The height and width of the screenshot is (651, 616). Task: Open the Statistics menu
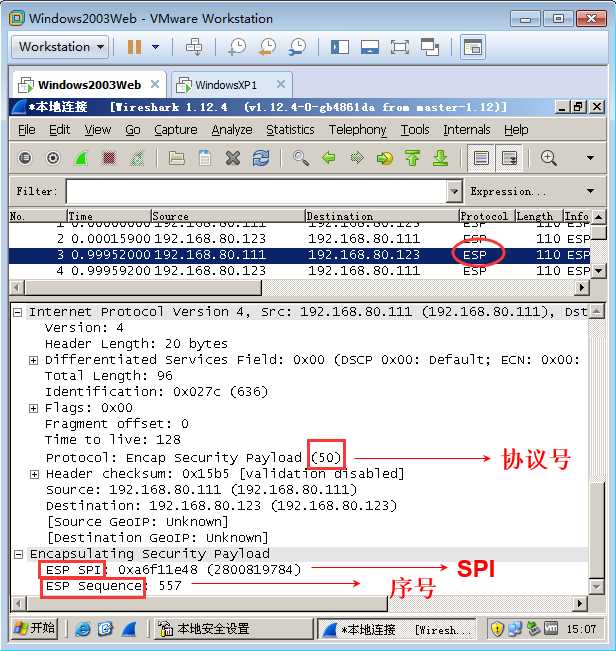point(290,130)
